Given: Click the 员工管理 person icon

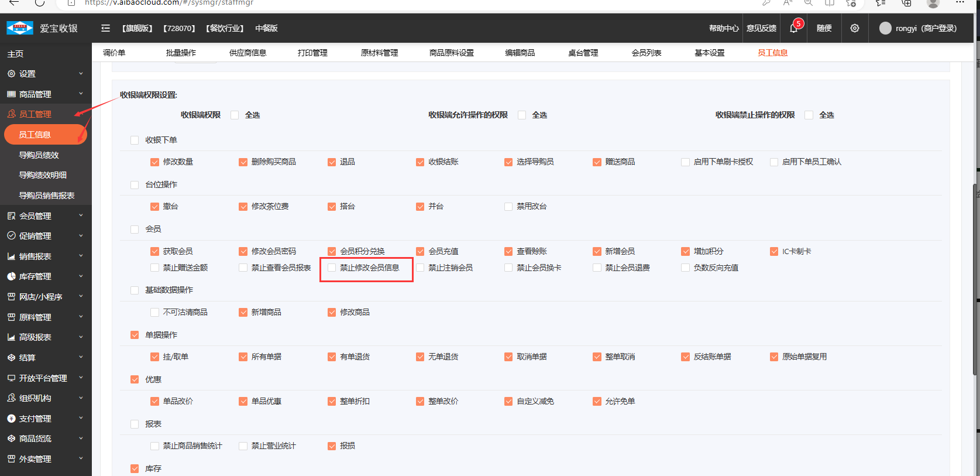Looking at the screenshot, I should (11, 114).
